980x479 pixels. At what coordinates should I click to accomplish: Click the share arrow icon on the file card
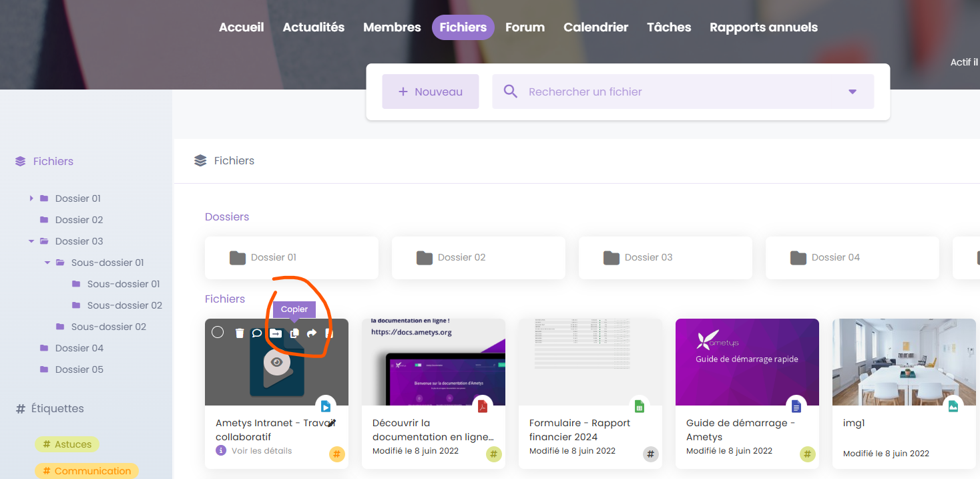click(x=312, y=333)
